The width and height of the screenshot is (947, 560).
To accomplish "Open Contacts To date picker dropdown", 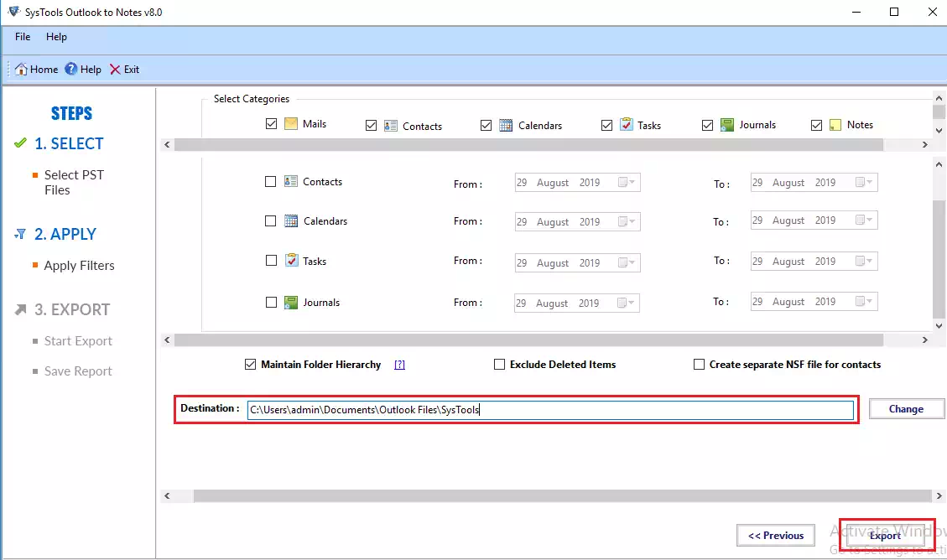I will pos(864,182).
